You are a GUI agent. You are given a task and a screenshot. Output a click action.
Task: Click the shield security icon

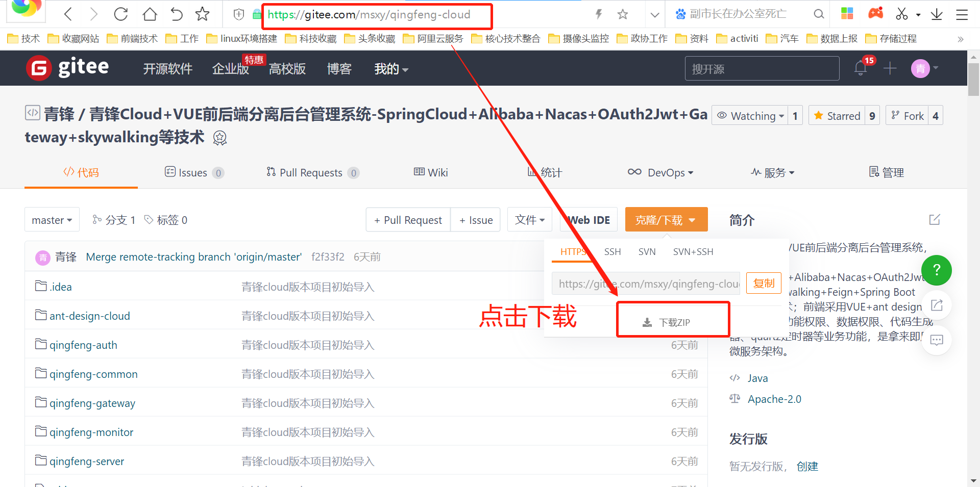pos(238,14)
